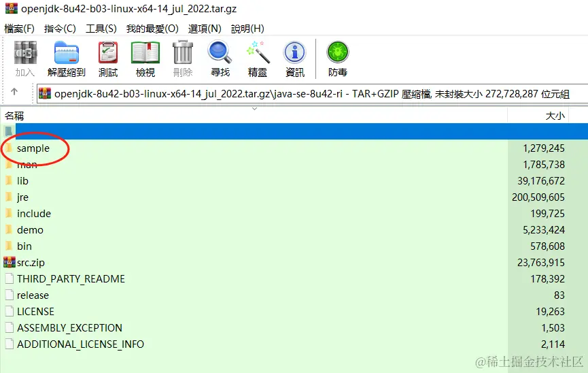Open the File (檔案) menu
This screenshot has height=373, width=588.
coord(19,29)
